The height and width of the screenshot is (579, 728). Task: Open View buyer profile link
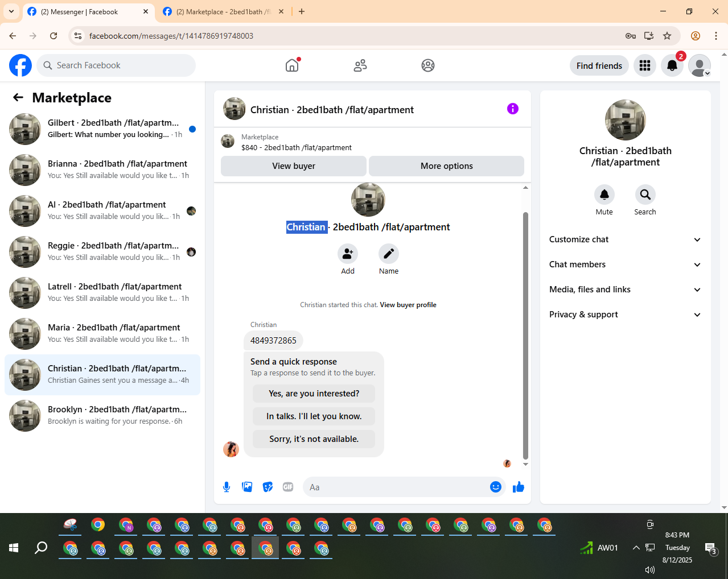tap(408, 305)
